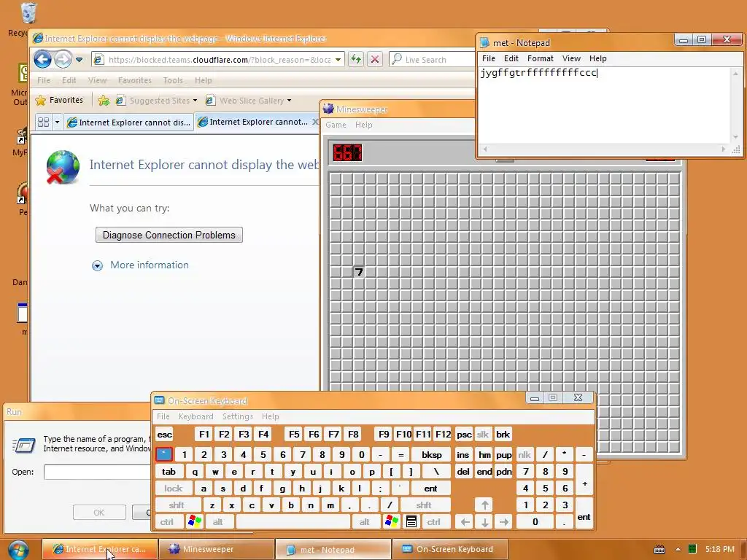Click the tab key on the On-Screen Keyboard
This screenshot has height=560, width=747.
[169, 472]
